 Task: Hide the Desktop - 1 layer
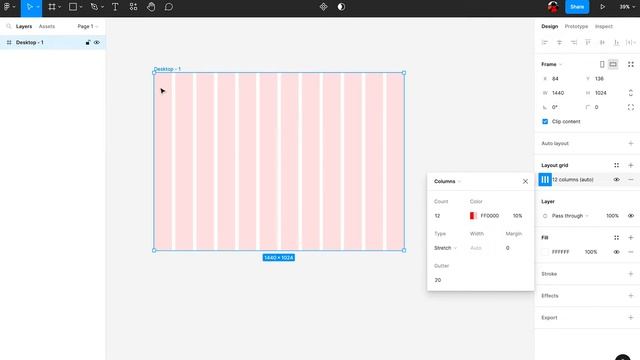[x=97, y=42]
